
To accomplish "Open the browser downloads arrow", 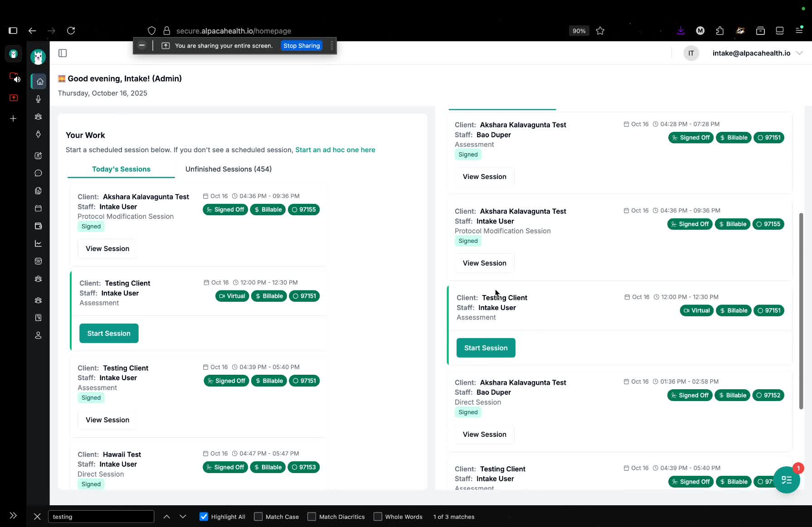I will [x=681, y=31].
